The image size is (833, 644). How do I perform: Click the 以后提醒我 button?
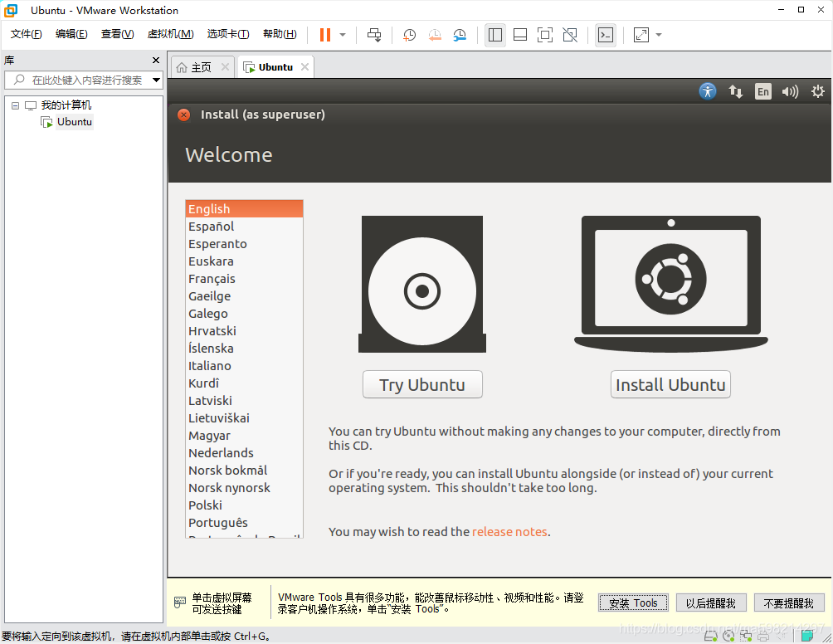[x=711, y=603]
